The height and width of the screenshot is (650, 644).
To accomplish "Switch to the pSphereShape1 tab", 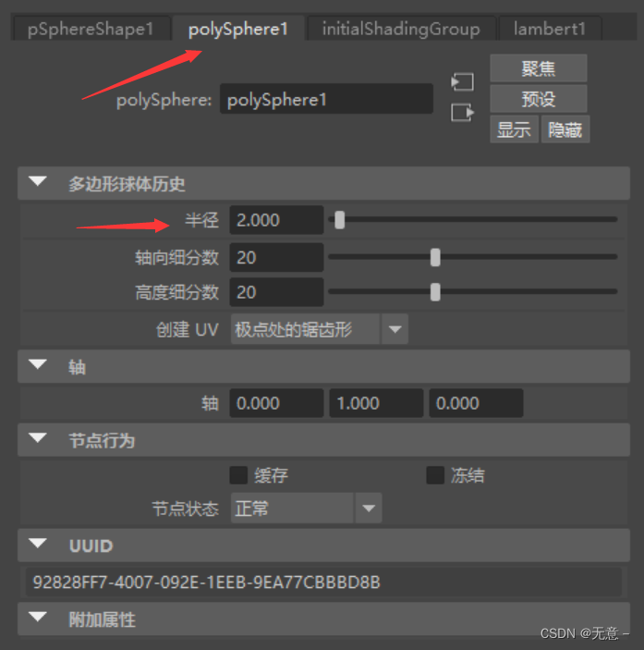I will click(91, 29).
